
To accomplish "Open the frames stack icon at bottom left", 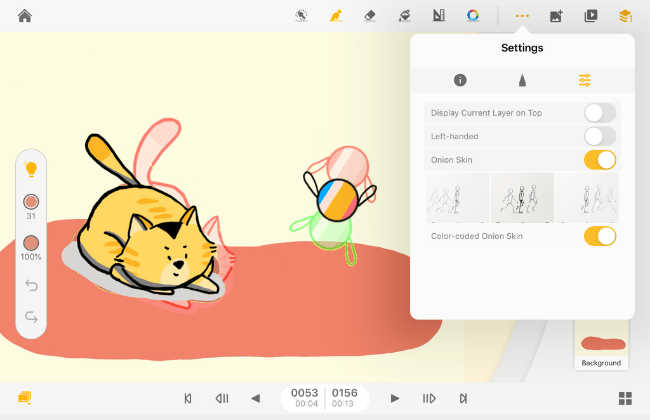I will pyautogui.click(x=25, y=398).
